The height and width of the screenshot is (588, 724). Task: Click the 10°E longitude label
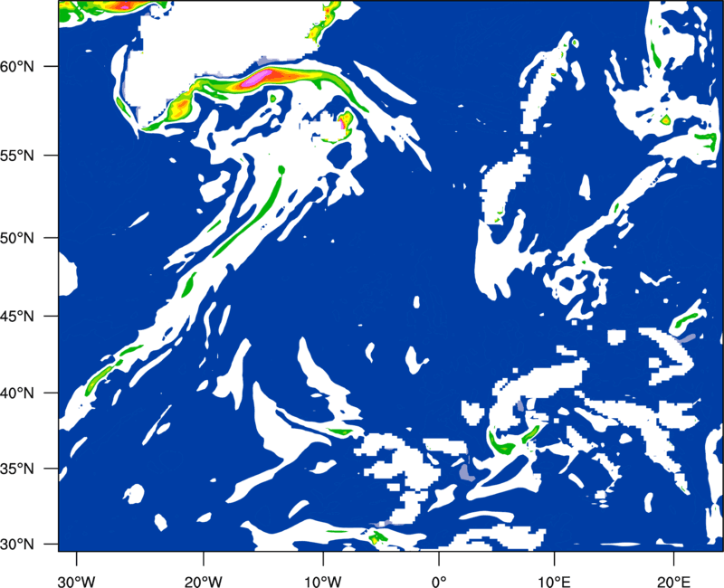coord(554,581)
